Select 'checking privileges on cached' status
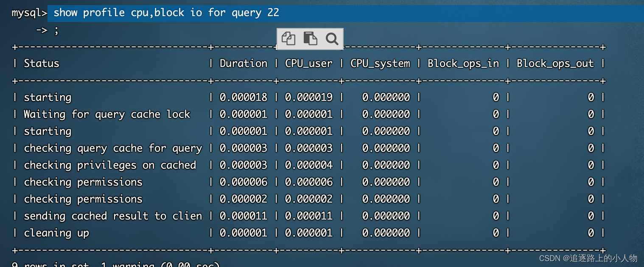This screenshot has height=267, width=644. tap(110, 165)
